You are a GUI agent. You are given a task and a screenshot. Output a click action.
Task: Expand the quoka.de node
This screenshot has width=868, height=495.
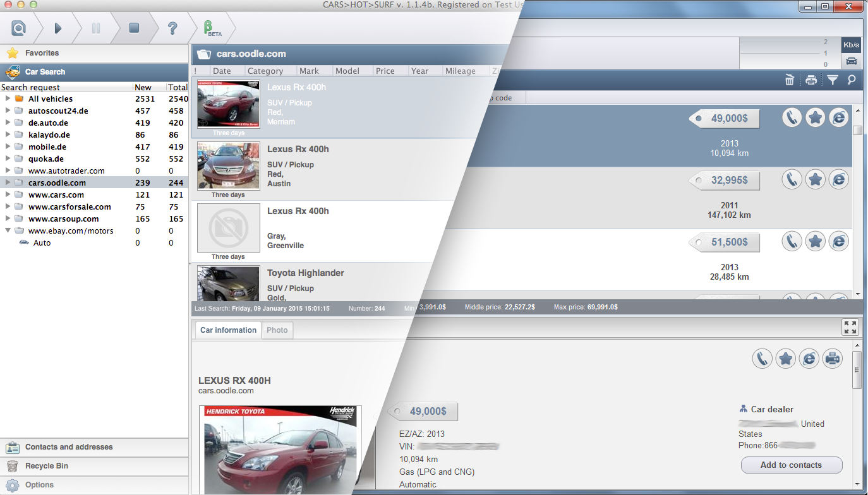[x=8, y=159]
